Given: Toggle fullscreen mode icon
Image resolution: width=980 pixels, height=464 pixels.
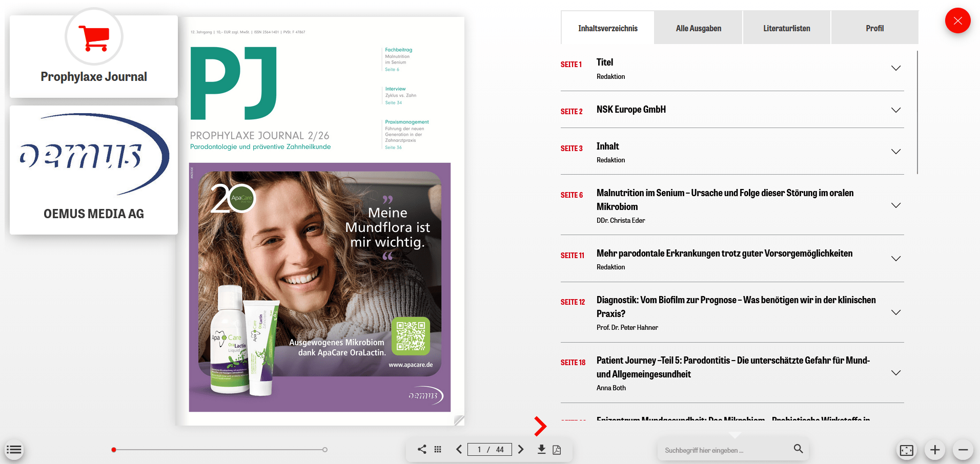Looking at the screenshot, I should coord(906,450).
